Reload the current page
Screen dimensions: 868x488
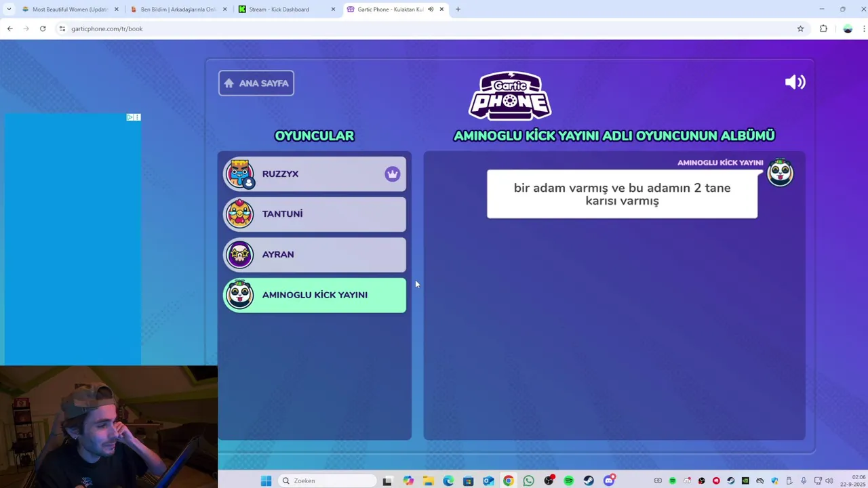43,28
